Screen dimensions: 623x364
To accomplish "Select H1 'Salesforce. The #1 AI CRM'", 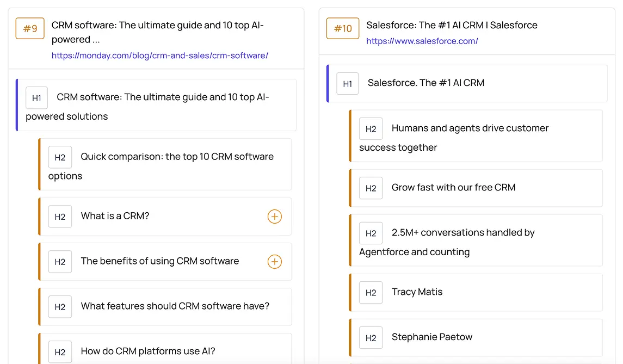I will pyautogui.click(x=467, y=83).
